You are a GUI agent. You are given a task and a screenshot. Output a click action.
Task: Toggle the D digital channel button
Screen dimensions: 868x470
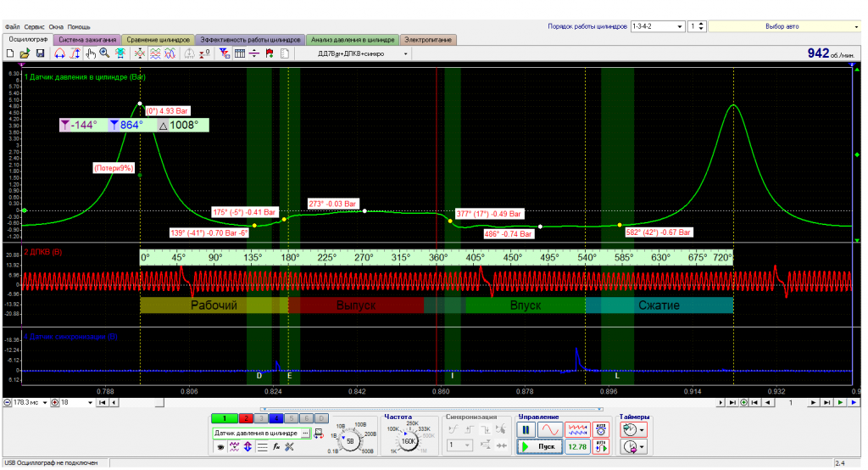pyautogui.click(x=321, y=418)
